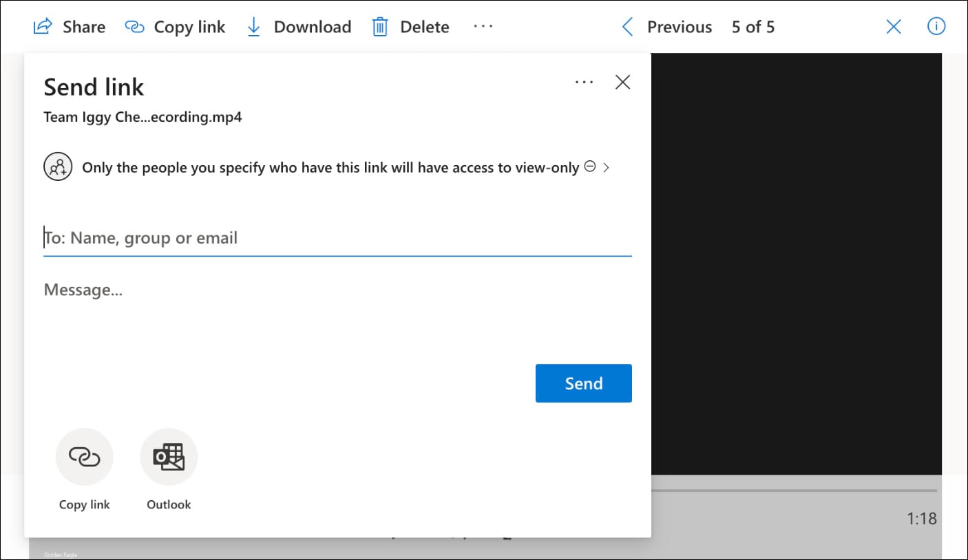Close the file viewer with the blue X
The image size is (968, 560).
(894, 27)
